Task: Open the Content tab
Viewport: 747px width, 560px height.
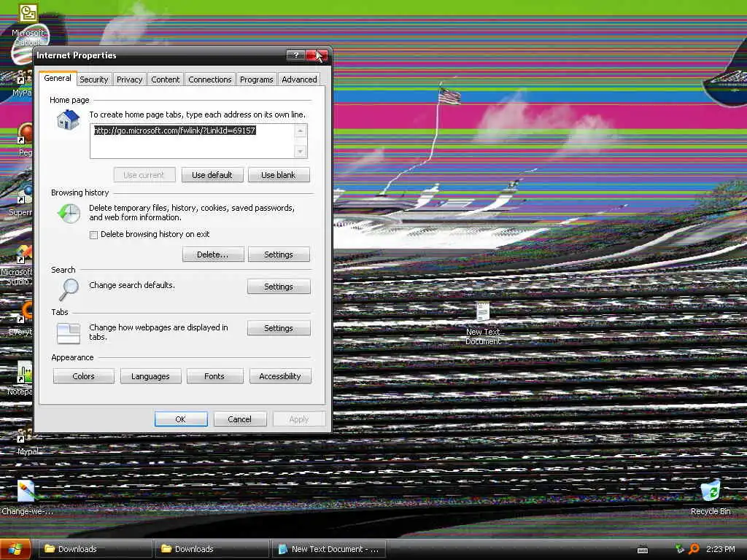Action: pyautogui.click(x=166, y=79)
